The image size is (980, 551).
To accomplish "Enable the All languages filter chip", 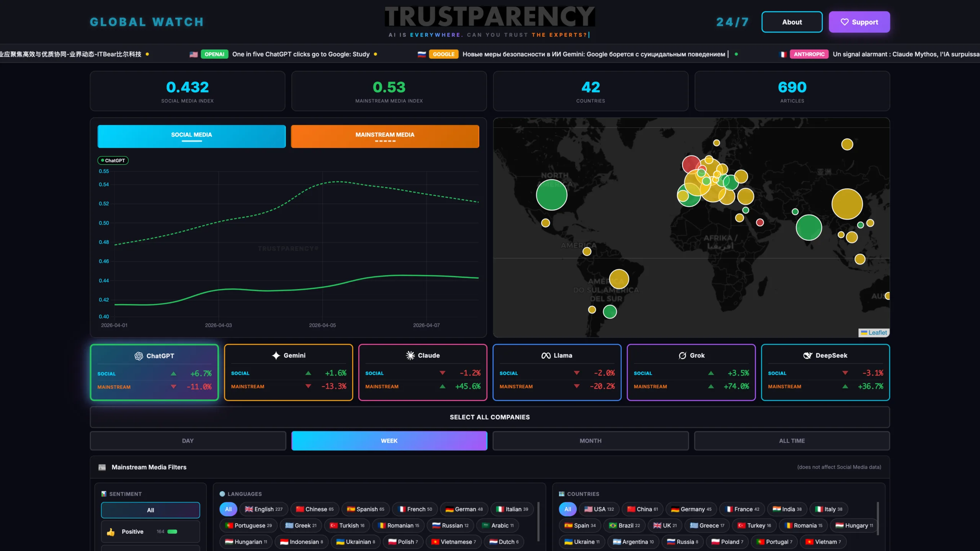I will [x=228, y=509].
